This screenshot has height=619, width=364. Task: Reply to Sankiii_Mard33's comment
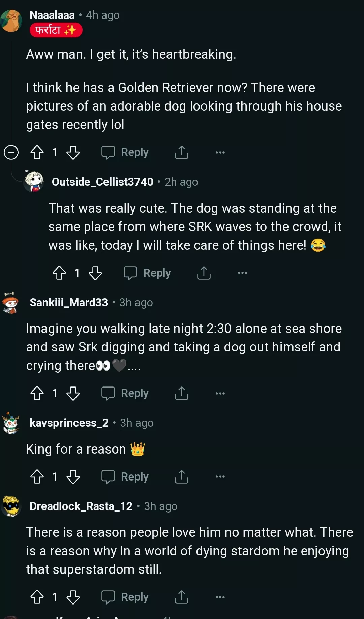125,393
